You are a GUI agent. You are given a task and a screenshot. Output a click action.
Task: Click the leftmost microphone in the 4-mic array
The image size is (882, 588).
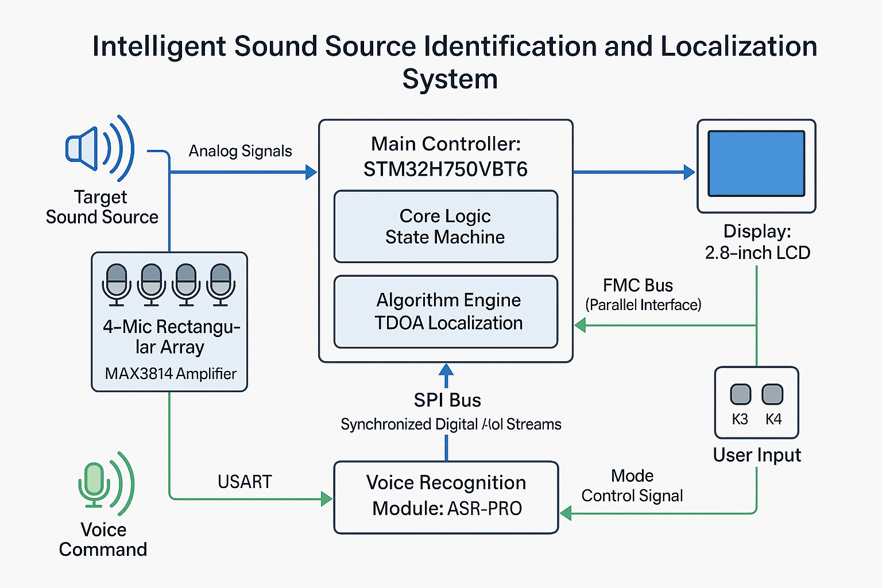point(117,284)
